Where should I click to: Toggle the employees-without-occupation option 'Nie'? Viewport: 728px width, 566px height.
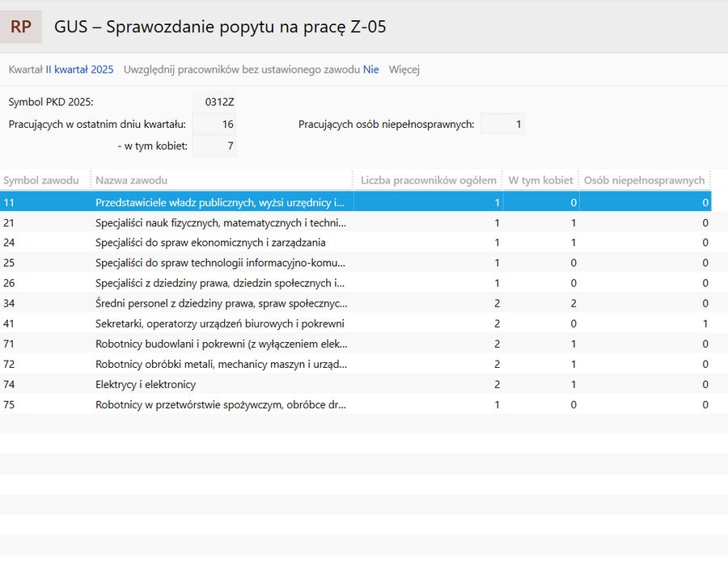[370, 70]
